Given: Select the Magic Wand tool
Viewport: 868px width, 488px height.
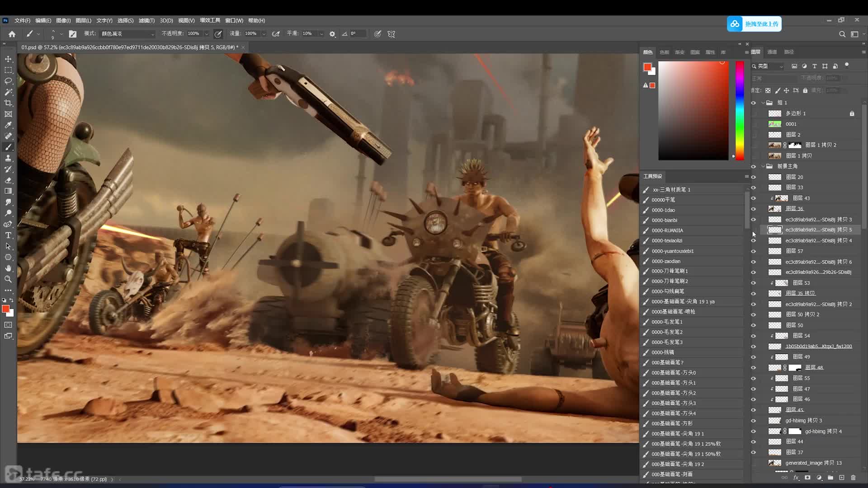Looking at the screenshot, I should (8, 92).
